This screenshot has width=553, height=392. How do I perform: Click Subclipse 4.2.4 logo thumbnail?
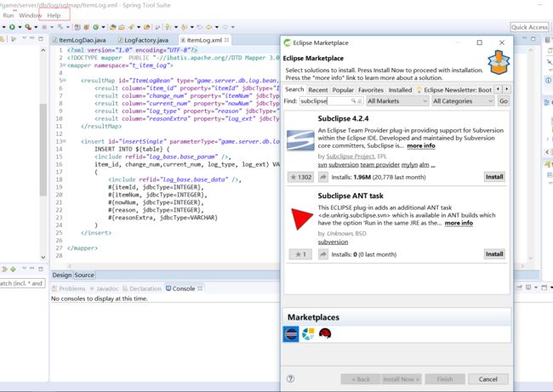[x=300, y=140]
